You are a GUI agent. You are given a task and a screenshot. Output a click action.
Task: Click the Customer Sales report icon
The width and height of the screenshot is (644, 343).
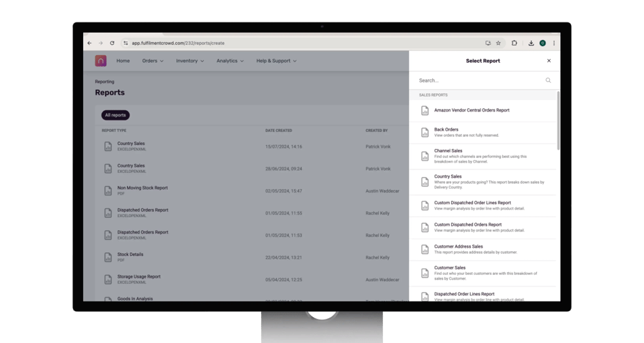point(425,274)
